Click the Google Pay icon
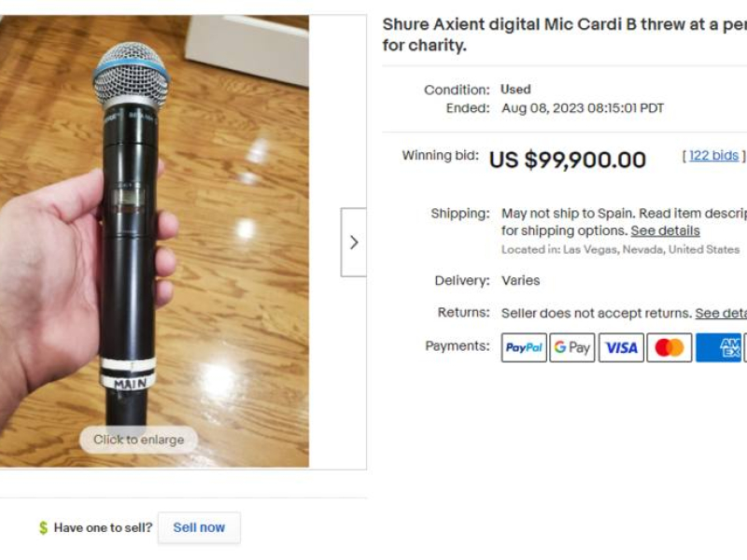 [572, 348]
